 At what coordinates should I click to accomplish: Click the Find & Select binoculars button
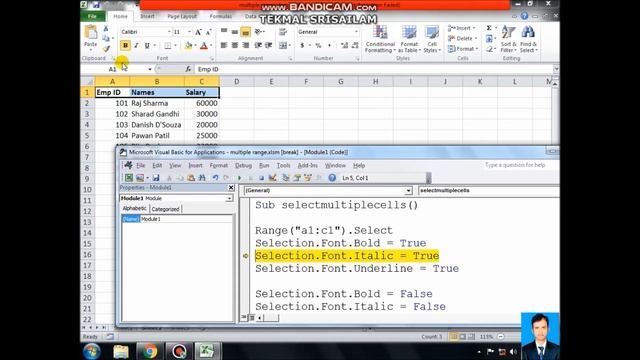pos(529,39)
